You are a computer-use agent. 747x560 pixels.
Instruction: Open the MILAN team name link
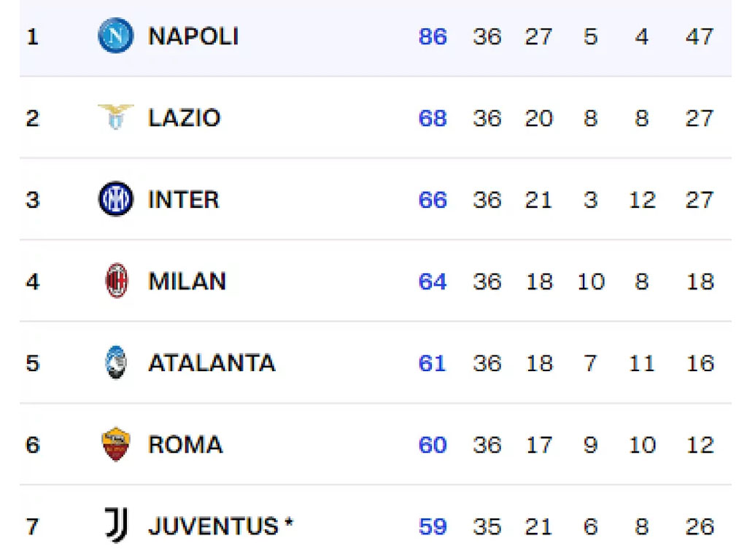coord(187,281)
